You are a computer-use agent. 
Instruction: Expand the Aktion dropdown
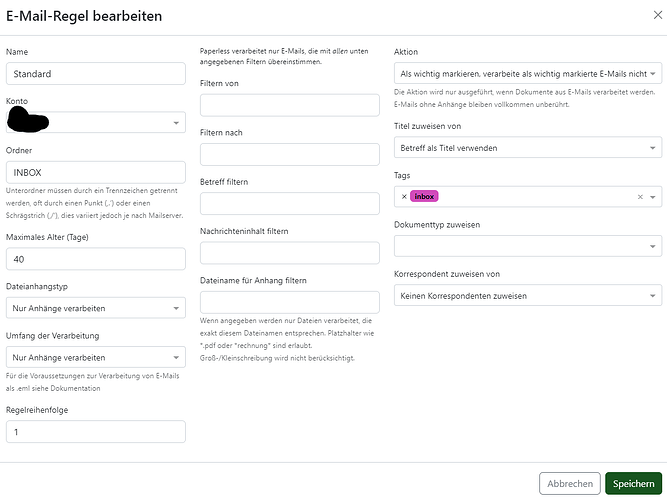point(528,74)
